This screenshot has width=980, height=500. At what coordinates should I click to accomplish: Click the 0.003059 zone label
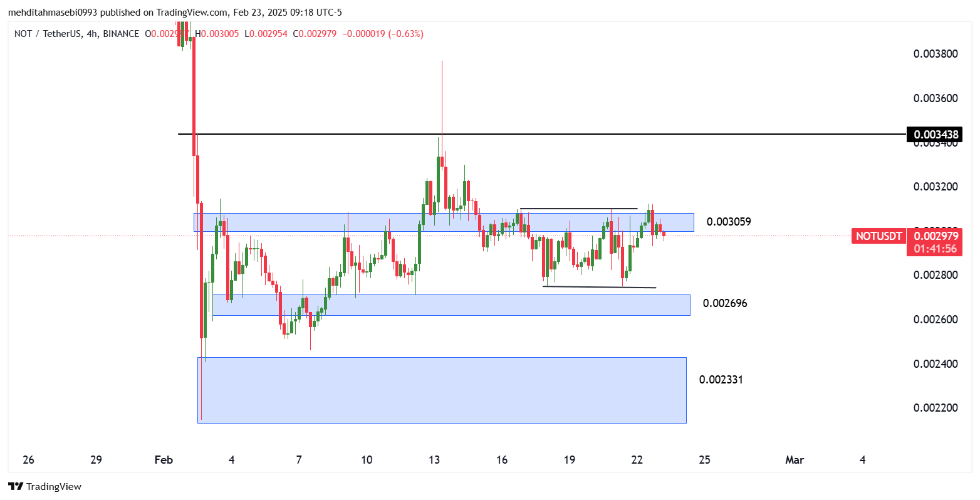pos(729,222)
